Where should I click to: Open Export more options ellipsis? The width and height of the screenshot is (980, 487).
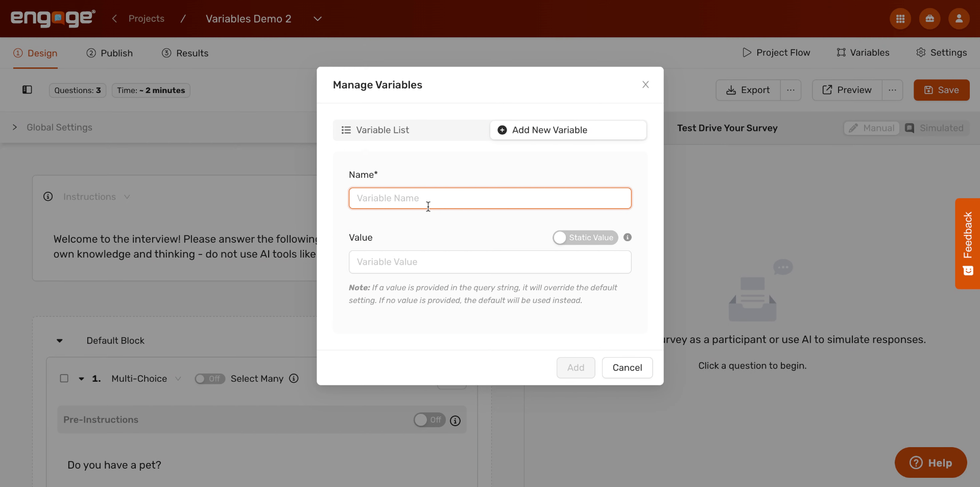(x=791, y=90)
